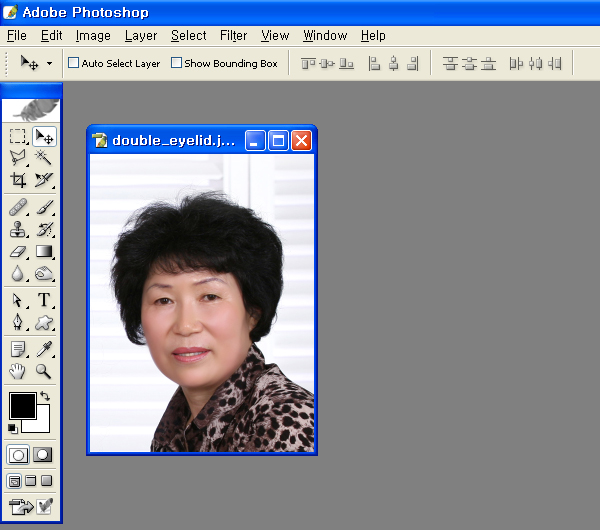Click Distribute Bottom Edges button
The width and height of the screenshot is (600, 530).
[488, 64]
